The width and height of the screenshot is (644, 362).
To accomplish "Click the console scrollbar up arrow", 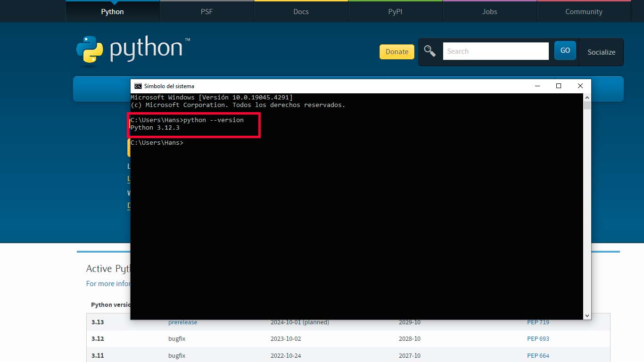I will [x=587, y=97].
